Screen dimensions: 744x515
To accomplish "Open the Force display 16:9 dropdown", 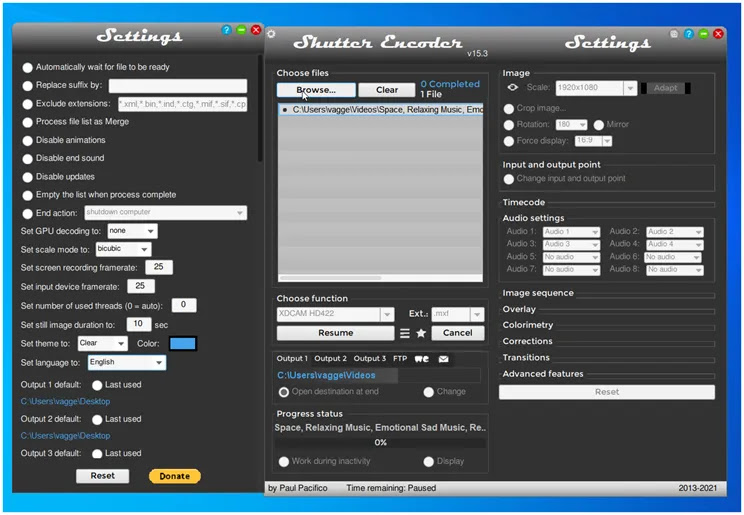I will click(x=594, y=141).
